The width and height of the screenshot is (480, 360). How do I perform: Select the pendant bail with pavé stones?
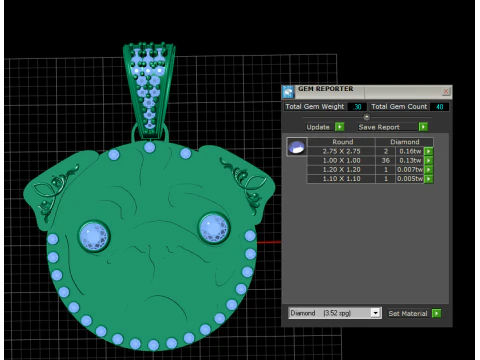[x=149, y=90]
